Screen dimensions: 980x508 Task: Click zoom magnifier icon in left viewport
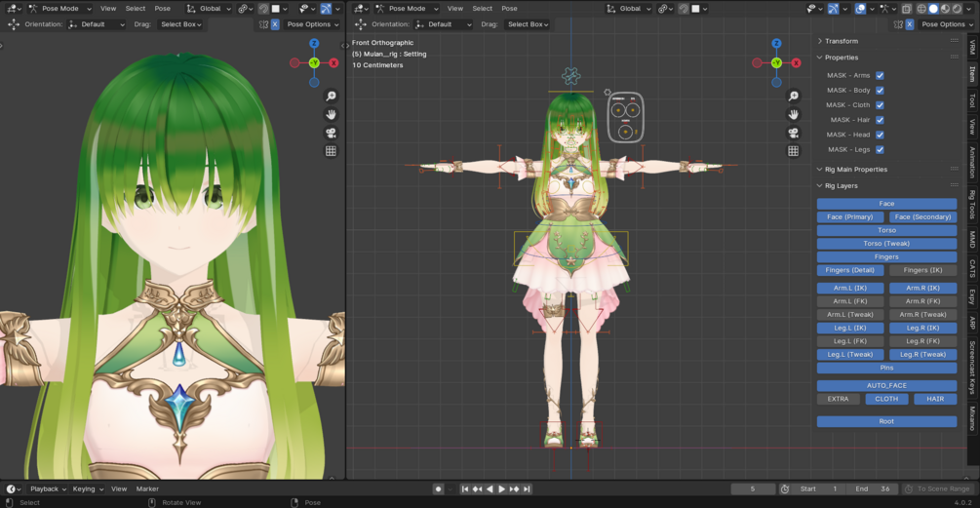pos(331,96)
